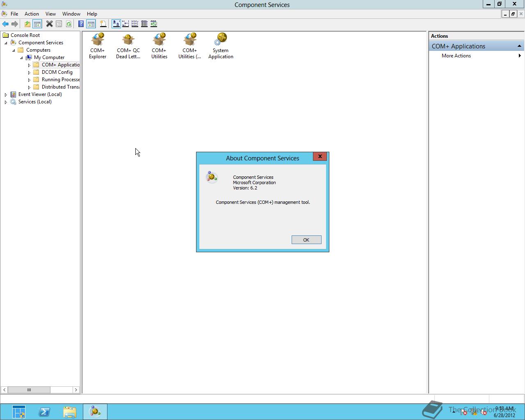Click the Component Services icon in About dialog
This screenshot has width=525, height=420.
(x=212, y=177)
